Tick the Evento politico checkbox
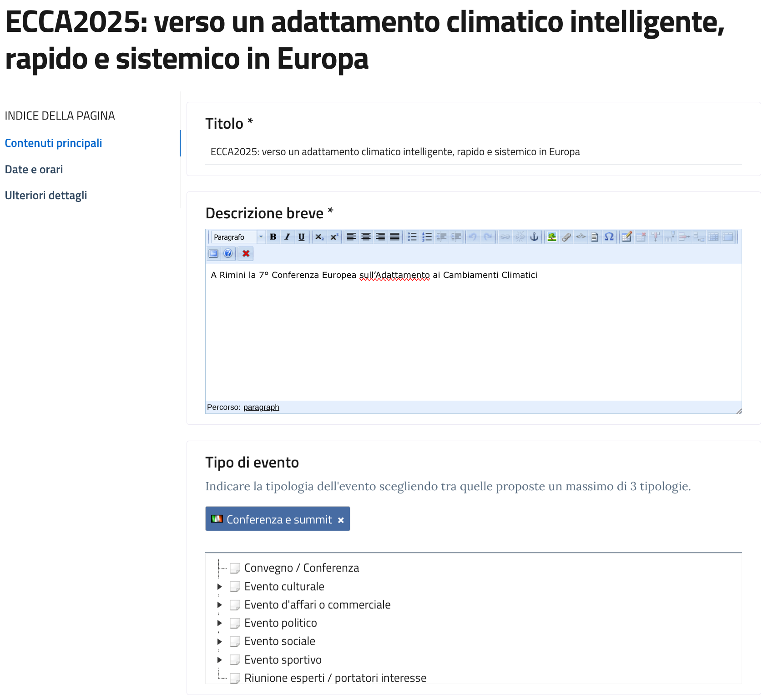The image size is (768, 700). coord(235,623)
